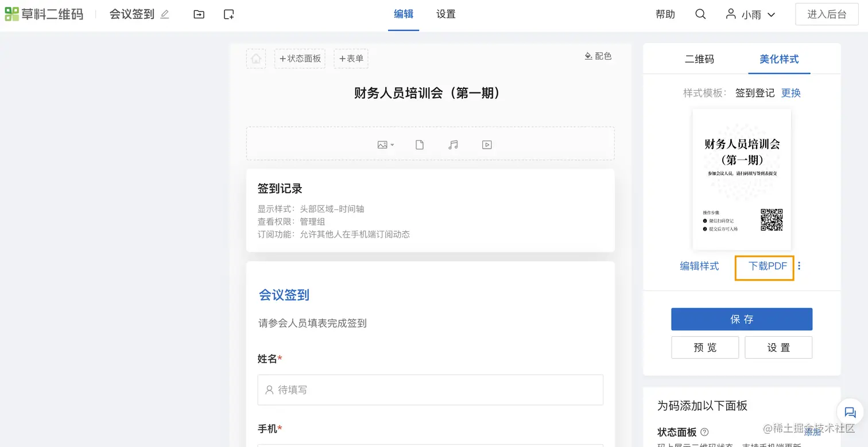Select the 签到记录 panel card

coord(431,210)
